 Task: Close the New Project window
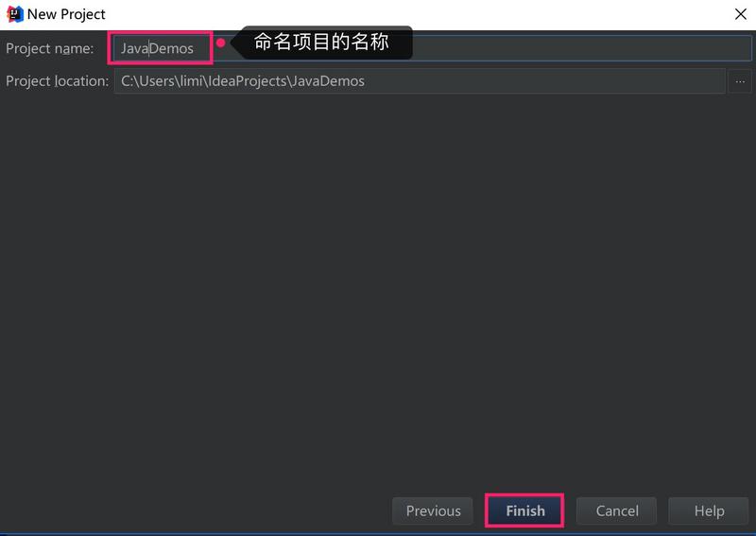click(741, 14)
